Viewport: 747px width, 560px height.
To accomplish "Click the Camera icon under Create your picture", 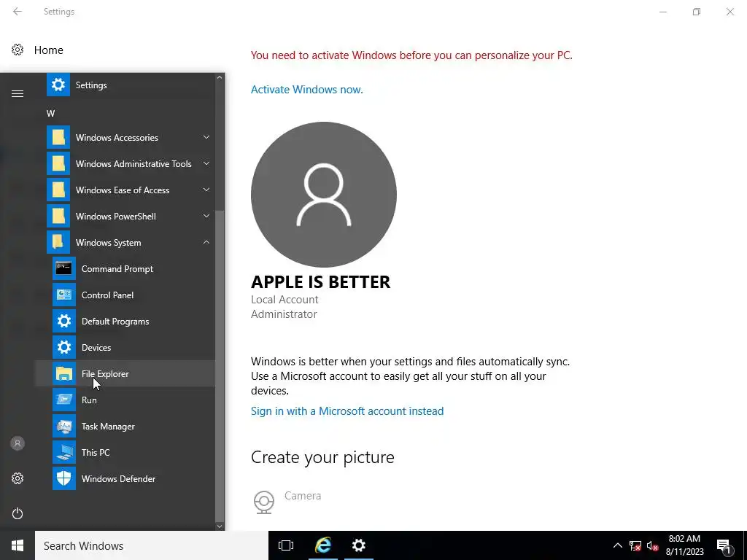I will click(x=263, y=502).
